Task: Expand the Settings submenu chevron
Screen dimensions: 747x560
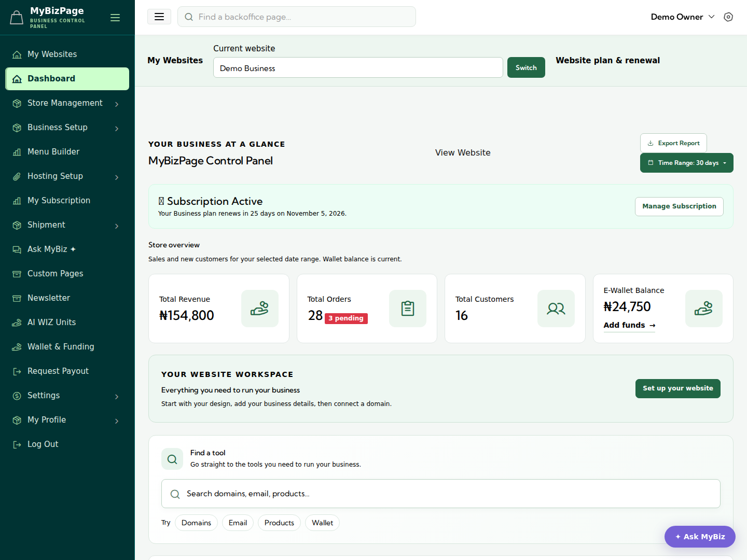Action: (x=117, y=396)
